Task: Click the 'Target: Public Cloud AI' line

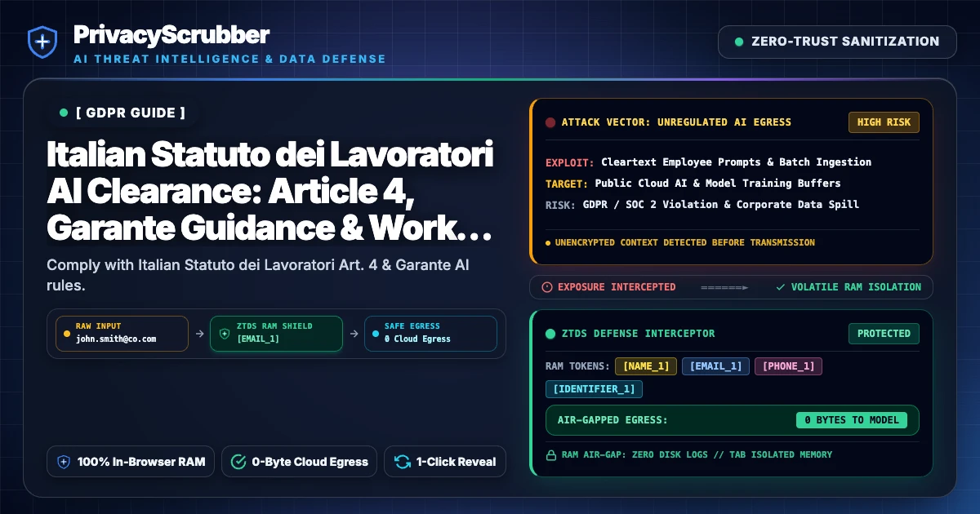Action: click(x=693, y=184)
